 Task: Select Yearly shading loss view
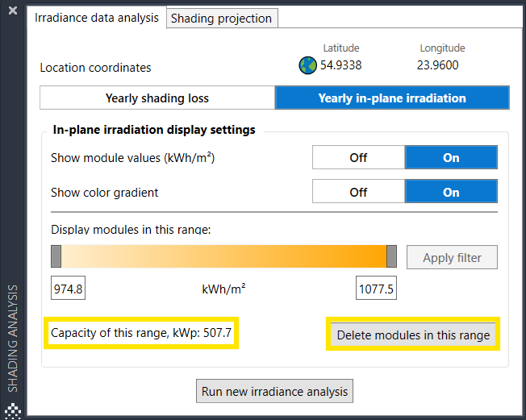157,98
